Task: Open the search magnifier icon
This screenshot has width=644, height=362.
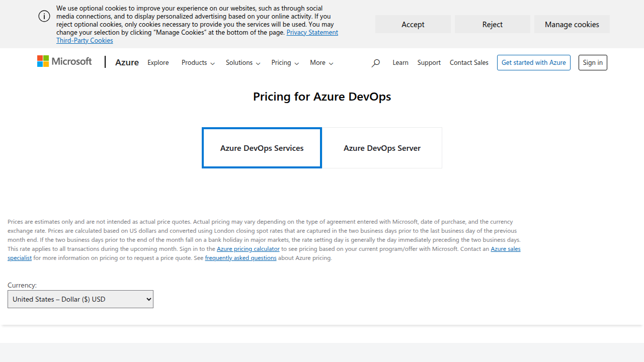Action: click(x=375, y=63)
